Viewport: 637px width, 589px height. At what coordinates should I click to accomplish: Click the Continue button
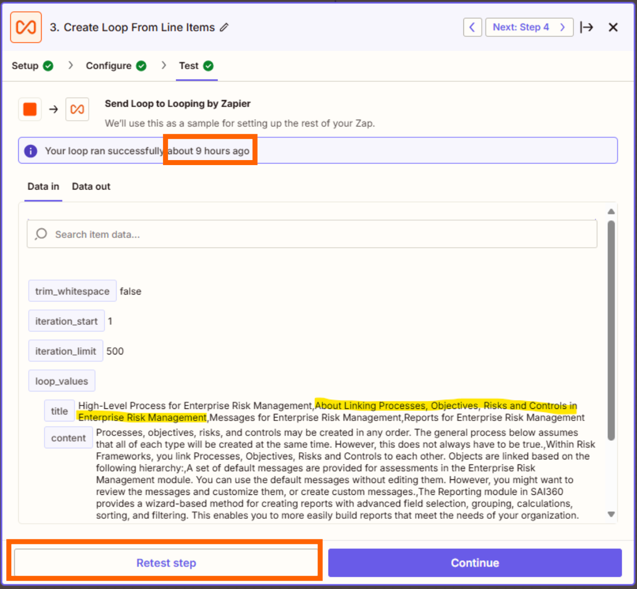pos(475,563)
